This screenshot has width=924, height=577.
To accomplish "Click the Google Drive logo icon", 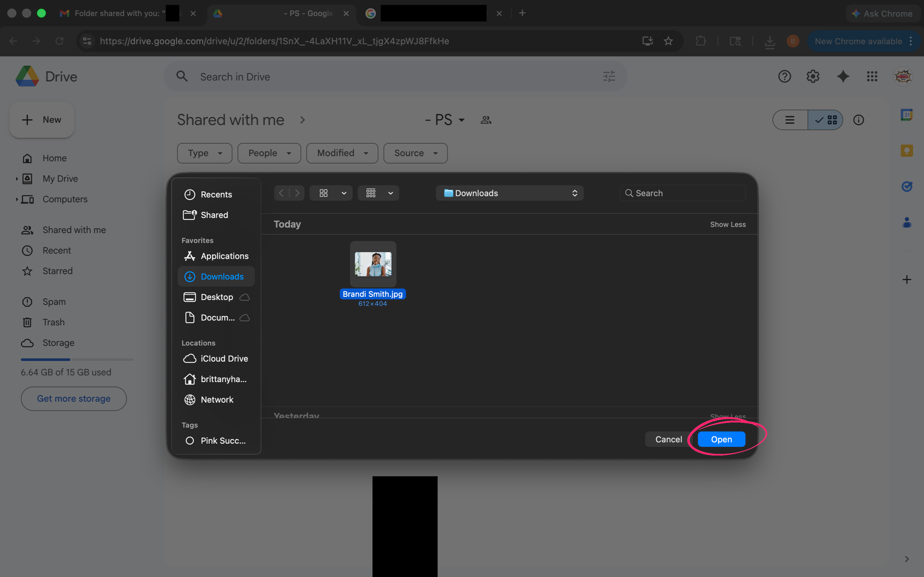I will 27,76.
